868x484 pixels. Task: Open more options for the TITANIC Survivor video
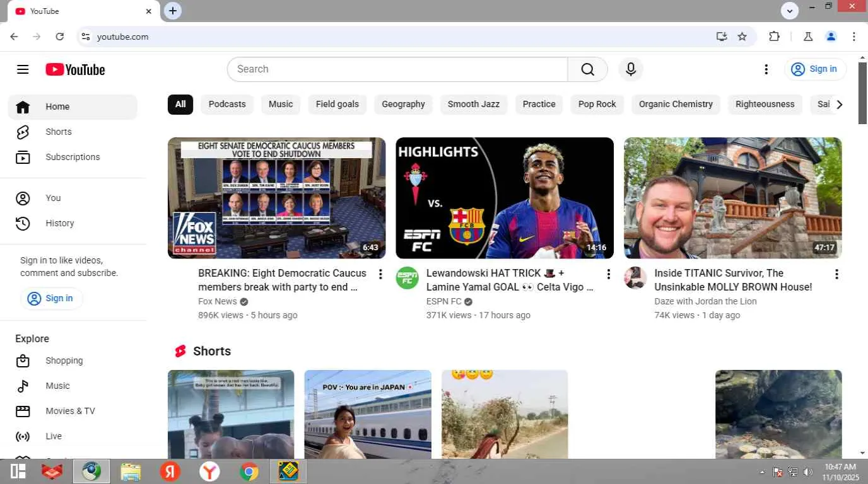click(x=836, y=274)
